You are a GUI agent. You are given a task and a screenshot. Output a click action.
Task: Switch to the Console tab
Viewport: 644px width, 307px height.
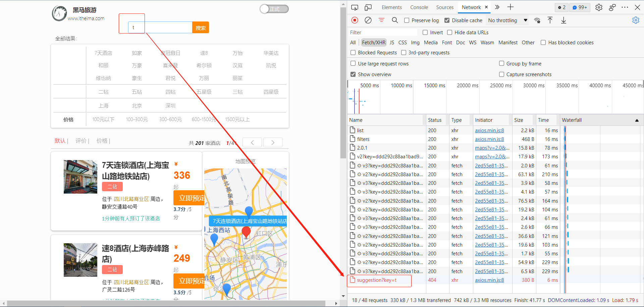click(419, 7)
